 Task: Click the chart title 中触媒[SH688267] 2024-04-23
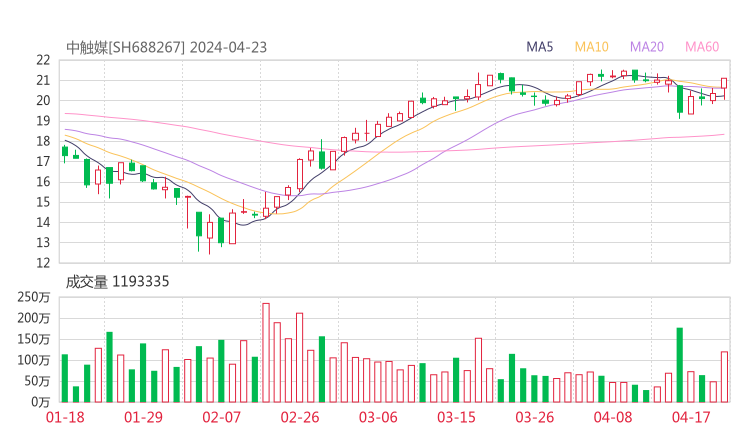167,47
